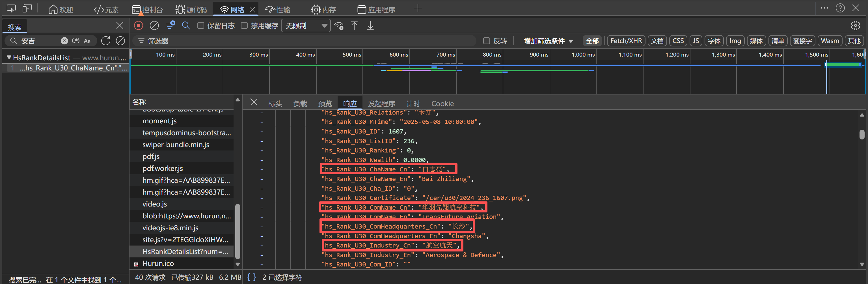The image size is (868, 284).
Task: Clear the network log
Action: (154, 26)
